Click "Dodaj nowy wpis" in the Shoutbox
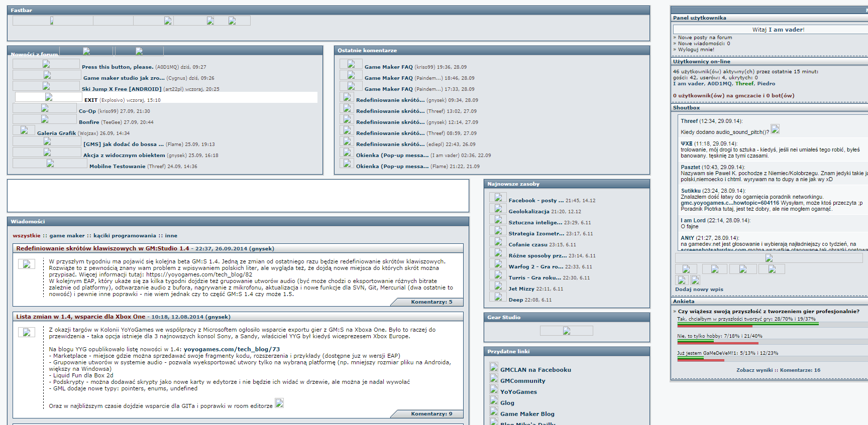Image resolution: width=868 pixels, height=425 pixels. 699,290
